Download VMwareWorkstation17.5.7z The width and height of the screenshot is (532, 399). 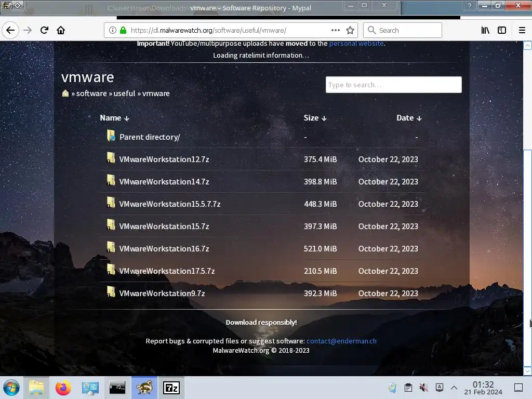click(167, 271)
